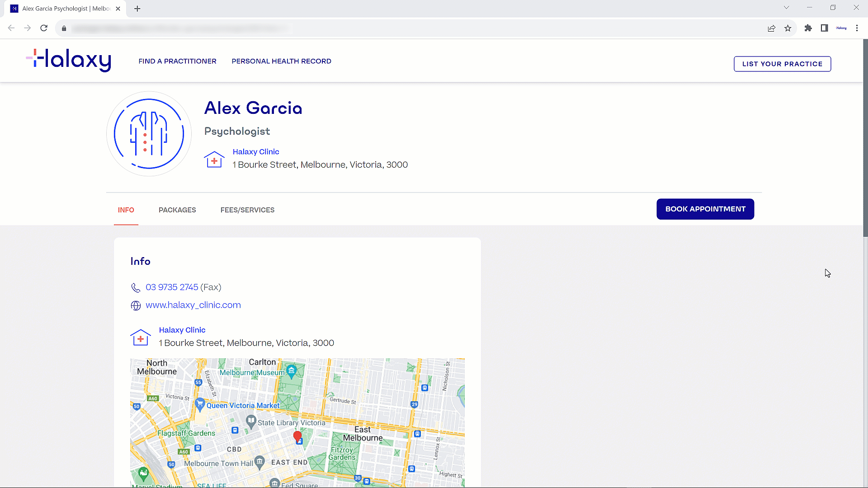The width and height of the screenshot is (868, 488).
Task: Click Halaxy profile icon in toolbar
Action: pyautogui.click(x=841, y=28)
